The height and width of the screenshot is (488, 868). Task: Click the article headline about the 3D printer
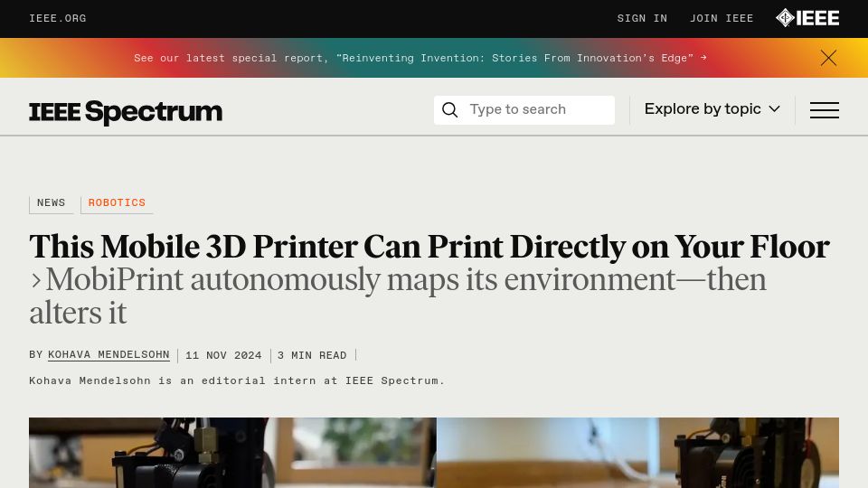429,247
